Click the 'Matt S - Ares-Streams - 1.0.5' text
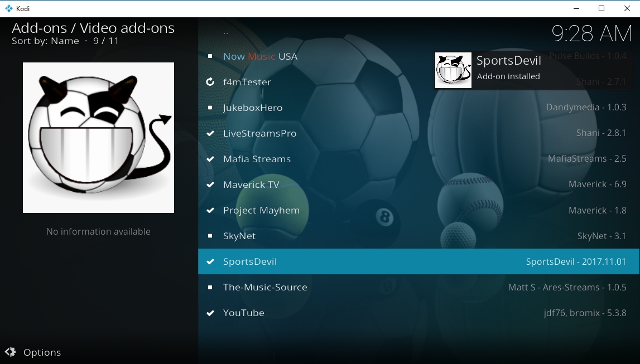Image resolution: width=640 pixels, height=364 pixels. pyautogui.click(x=567, y=288)
